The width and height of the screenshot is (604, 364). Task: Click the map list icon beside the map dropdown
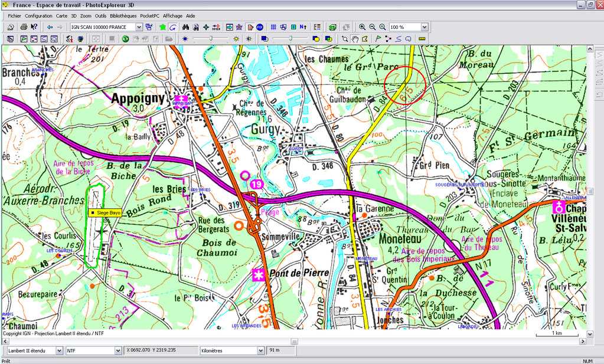point(149,27)
